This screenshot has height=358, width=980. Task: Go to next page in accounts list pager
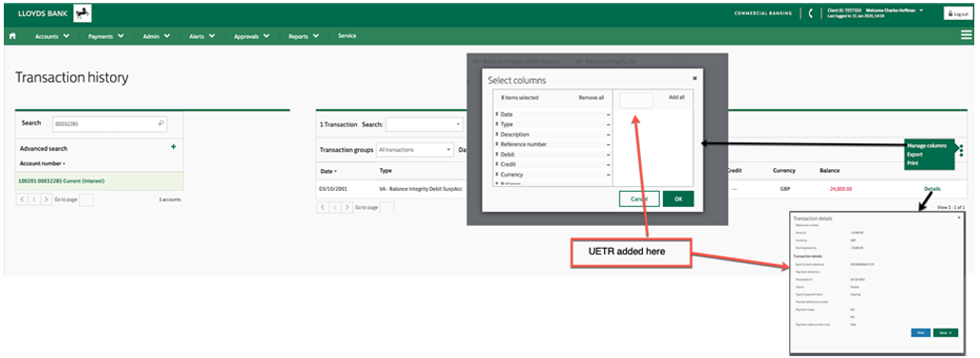pos(46,199)
